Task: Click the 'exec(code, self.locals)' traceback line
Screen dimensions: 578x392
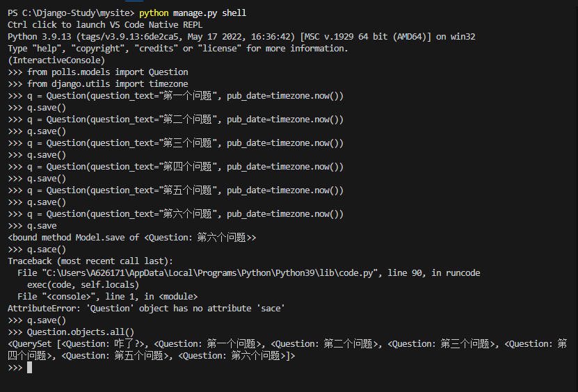Action: 83,285
